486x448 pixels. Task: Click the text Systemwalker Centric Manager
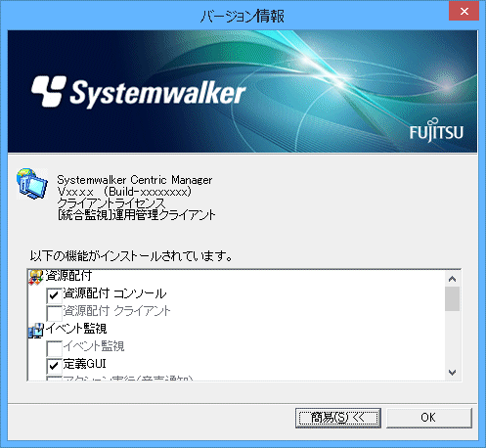pos(135,180)
